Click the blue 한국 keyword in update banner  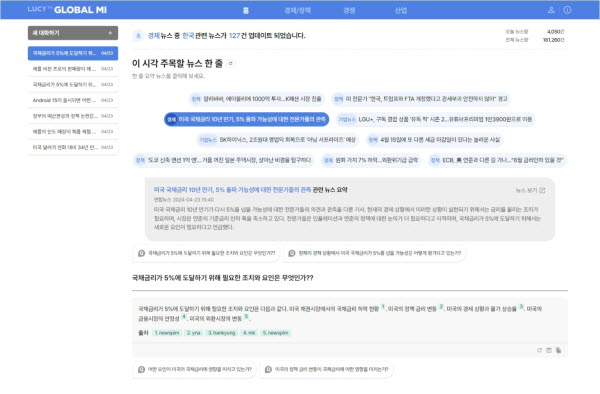[188, 36]
